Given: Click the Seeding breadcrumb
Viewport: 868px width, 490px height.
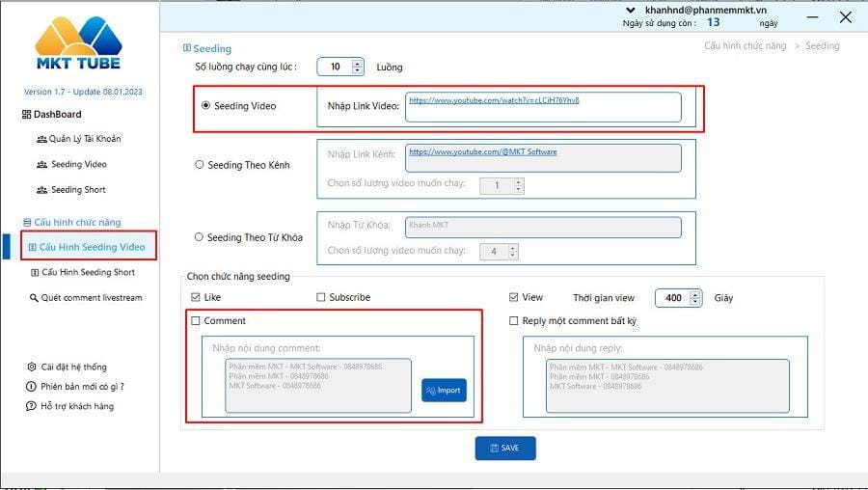Looking at the screenshot, I should [x=822, y=45].
